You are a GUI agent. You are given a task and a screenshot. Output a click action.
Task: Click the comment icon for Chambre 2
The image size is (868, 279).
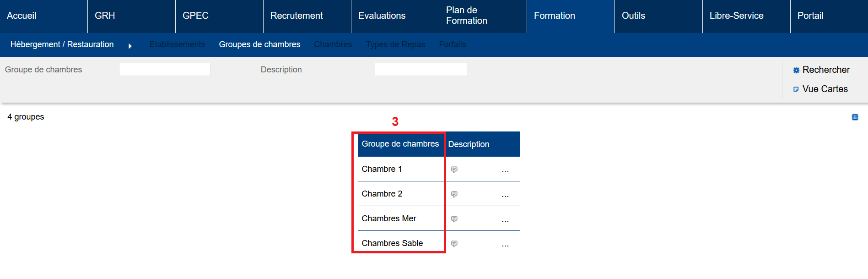coord(454,194)
